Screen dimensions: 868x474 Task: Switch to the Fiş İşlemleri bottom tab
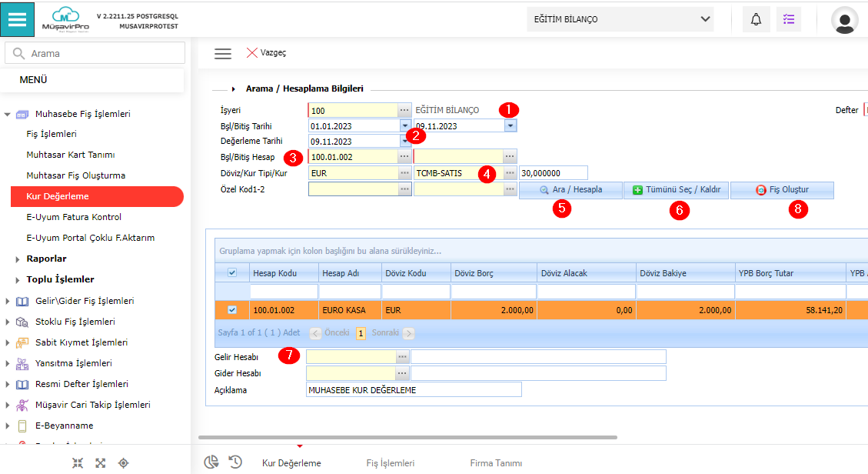[x=391, y=463]
